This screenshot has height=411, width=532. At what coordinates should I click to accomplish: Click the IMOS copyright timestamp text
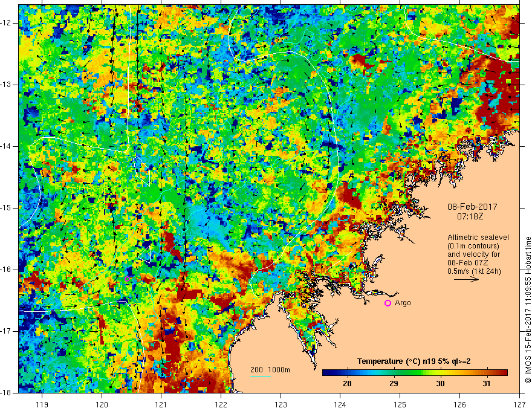(528, 310)
